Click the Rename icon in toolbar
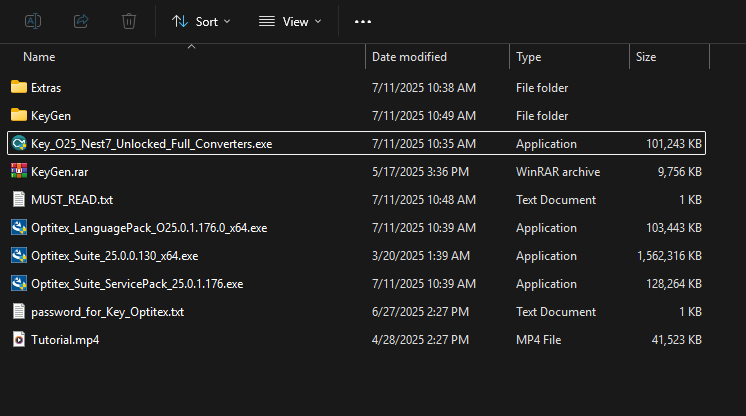This screenshot has width=746, height=416. click(x=33, y=21)
